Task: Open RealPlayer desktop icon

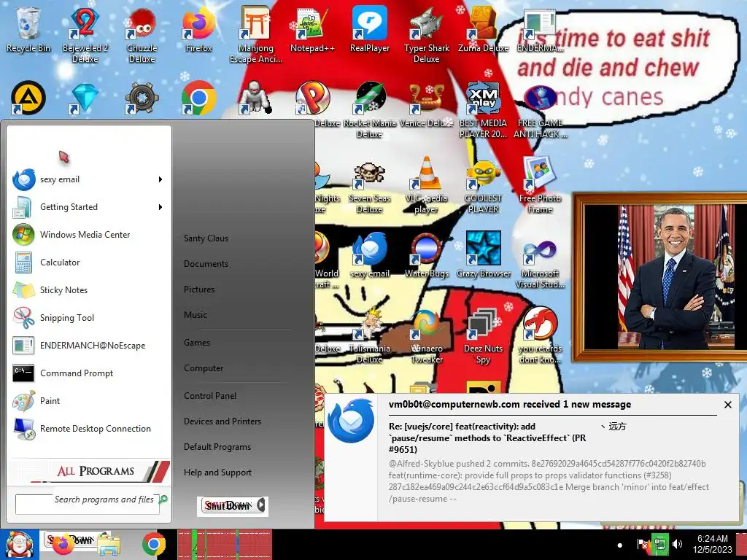Action: pos(370,29)
